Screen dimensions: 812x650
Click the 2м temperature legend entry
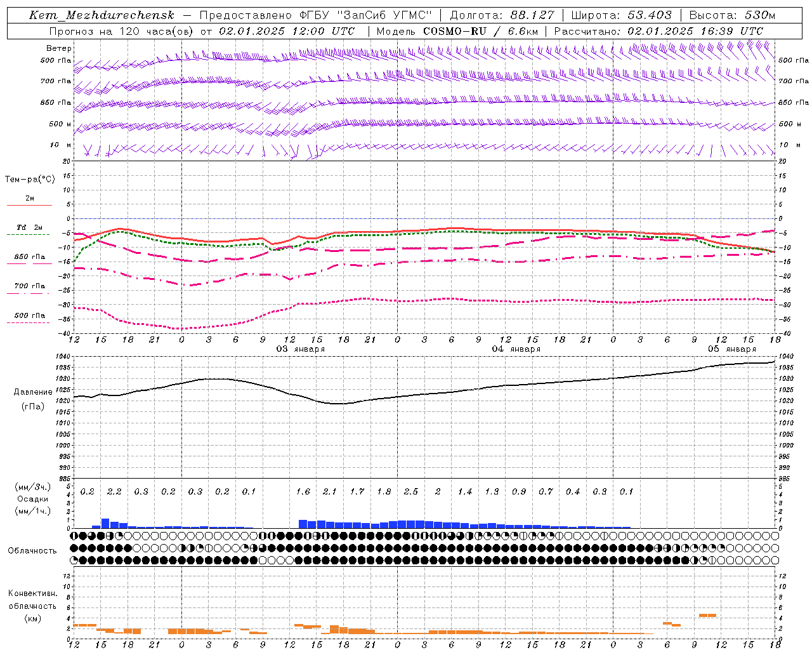tap(30, 199)
